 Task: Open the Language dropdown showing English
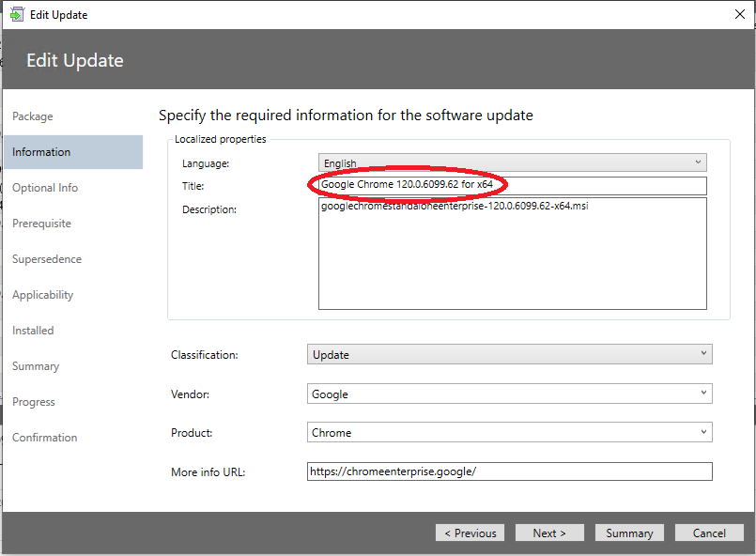(513, 162)
